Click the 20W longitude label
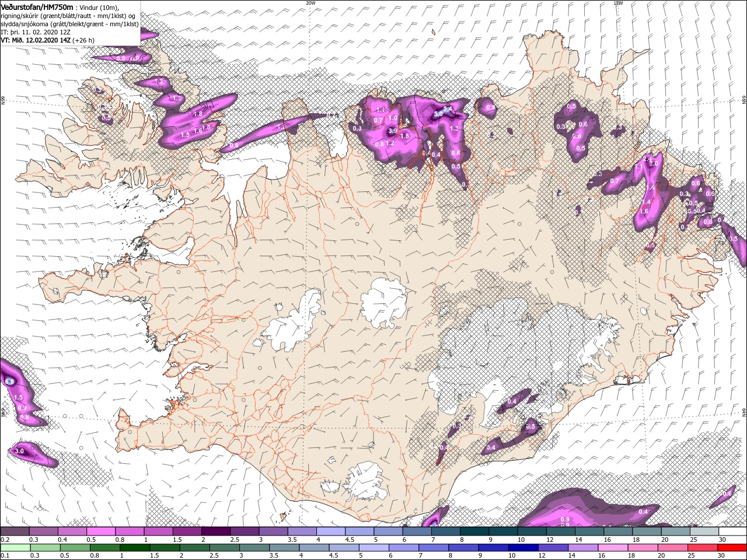747x560 pixels. click(310, 3)
